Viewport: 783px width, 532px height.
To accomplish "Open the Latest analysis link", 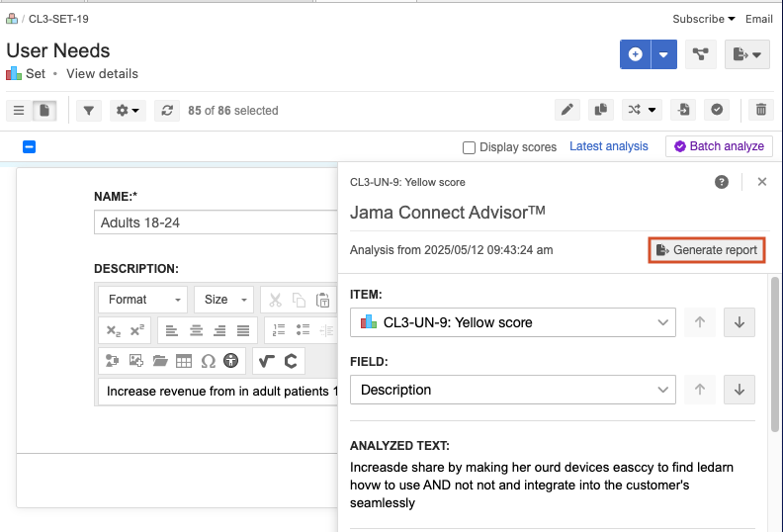I will pos(609,146).
